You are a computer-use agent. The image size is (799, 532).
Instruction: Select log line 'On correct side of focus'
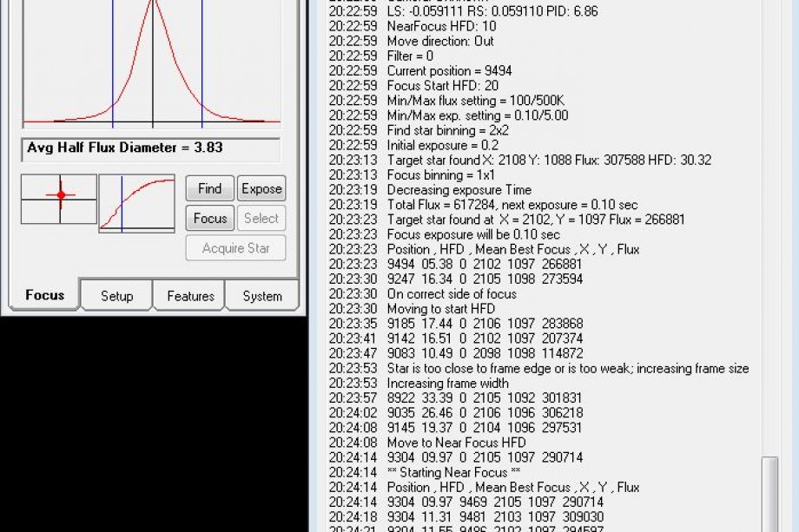point(422,293)
